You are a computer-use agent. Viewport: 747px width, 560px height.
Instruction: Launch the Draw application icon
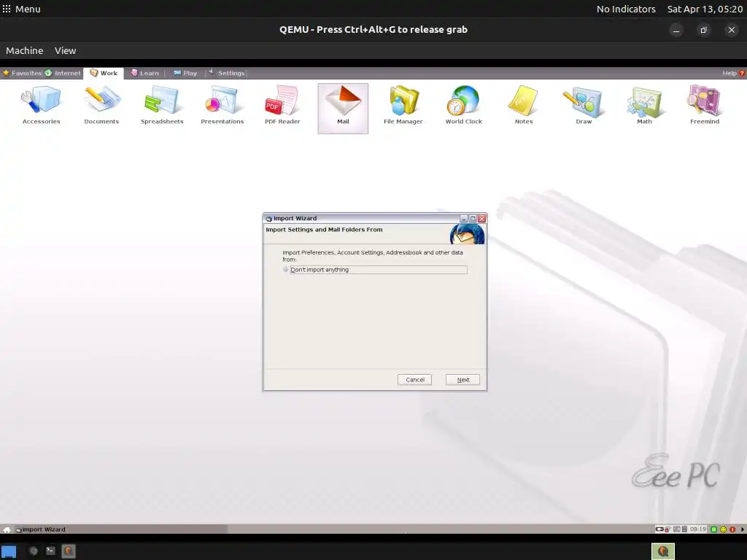[584, 106]
